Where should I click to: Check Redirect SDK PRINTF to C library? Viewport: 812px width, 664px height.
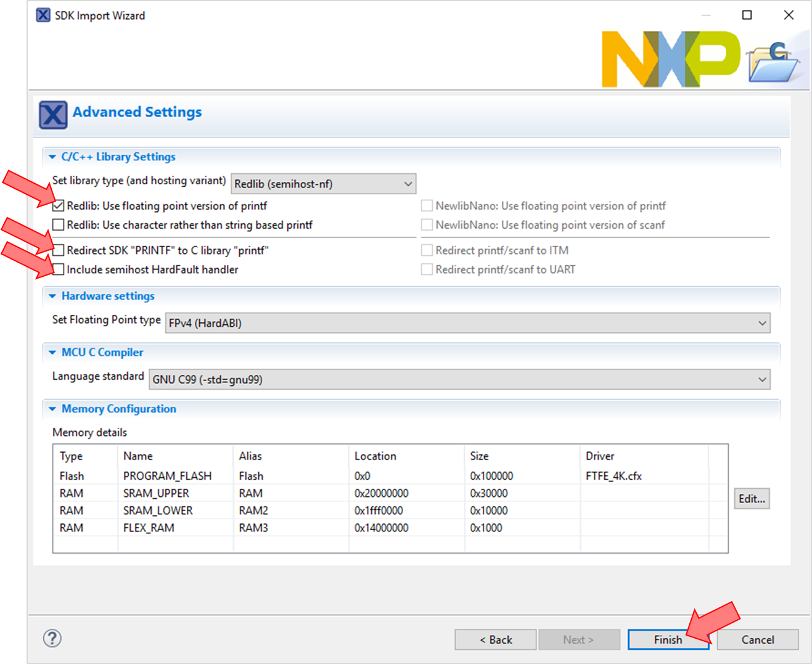coord(59,250)
